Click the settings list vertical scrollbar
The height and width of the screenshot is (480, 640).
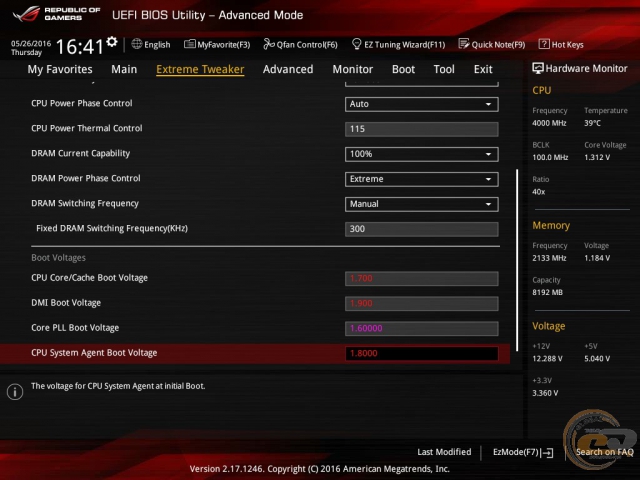coord(517,260)
